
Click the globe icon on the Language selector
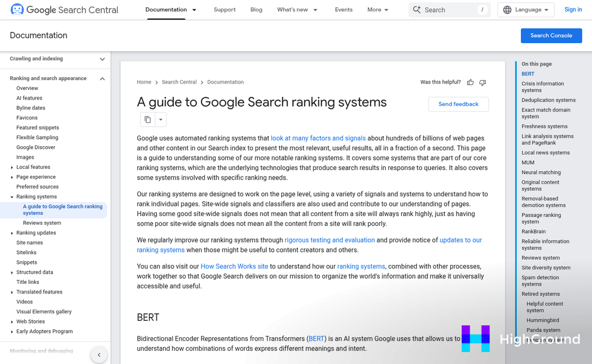(506, 10)
